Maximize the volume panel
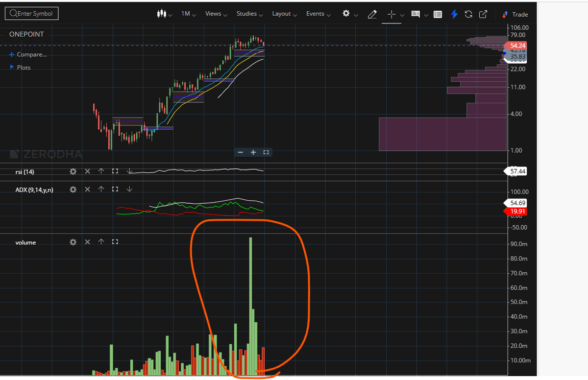This screenshot has width=588, height=380. (115, 242)
